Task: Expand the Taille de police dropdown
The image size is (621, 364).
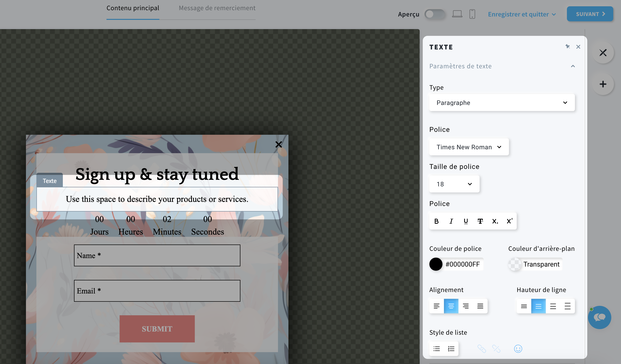Action: click(454, 184)
